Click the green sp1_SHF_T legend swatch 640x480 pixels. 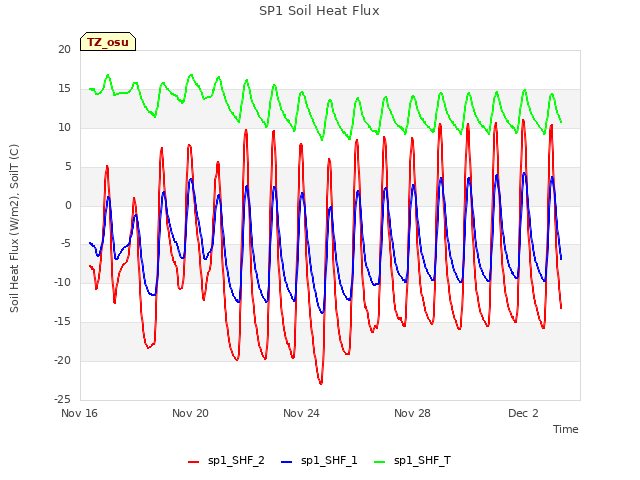[380, 462]
